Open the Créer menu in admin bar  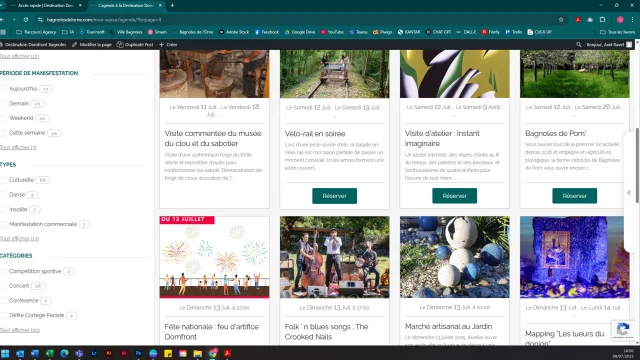tap(168, 44)
